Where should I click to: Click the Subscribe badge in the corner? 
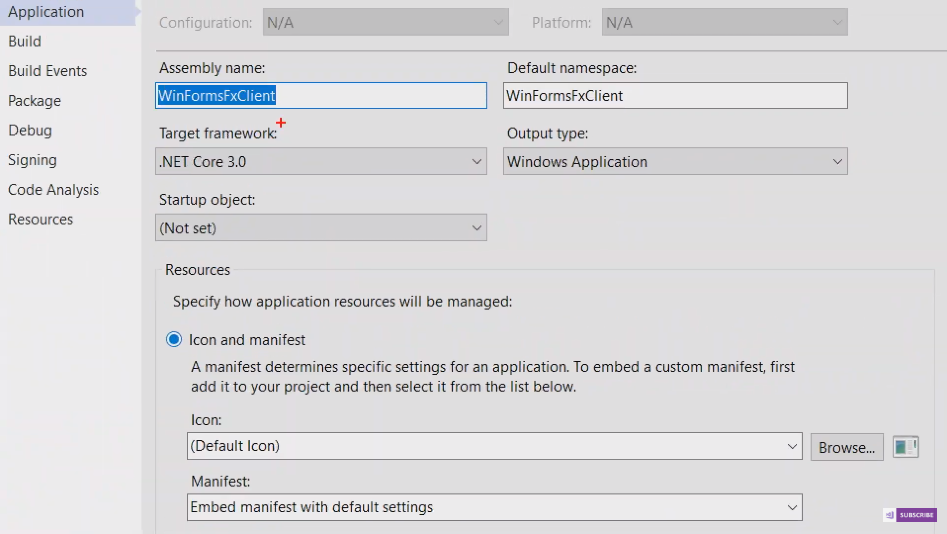pos(910,515)
